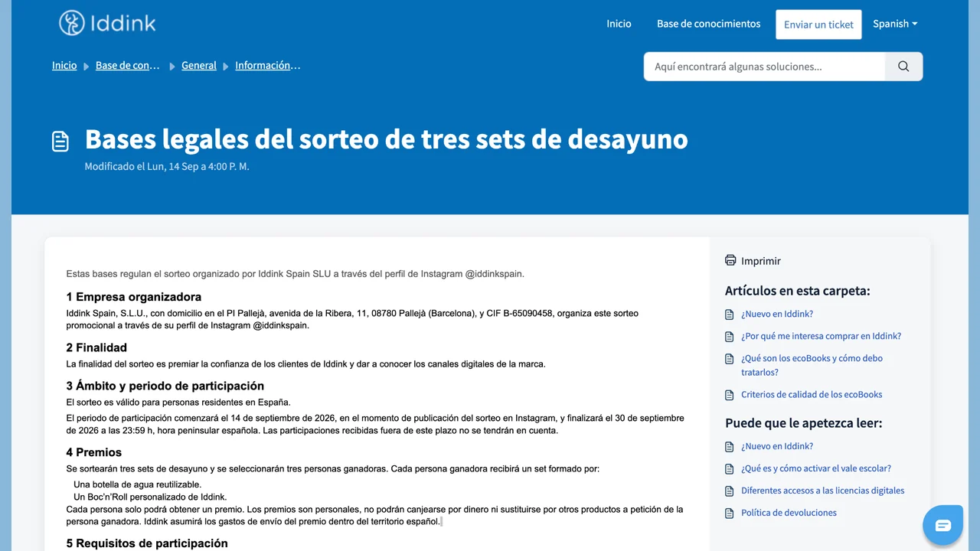Open Política de devoluciones article
This screenshot has height=551, width=980.
[789, 513]
